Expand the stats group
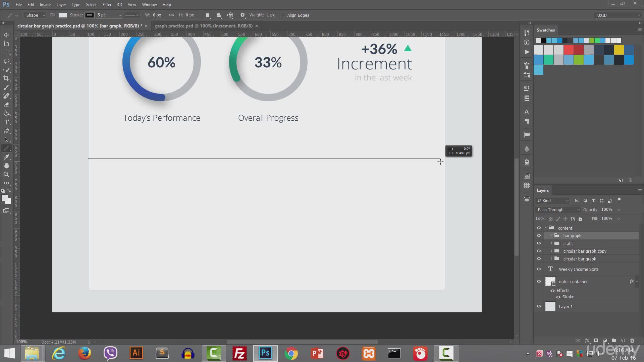Viewport: 644px width, 362px height. tap(551, 243)
